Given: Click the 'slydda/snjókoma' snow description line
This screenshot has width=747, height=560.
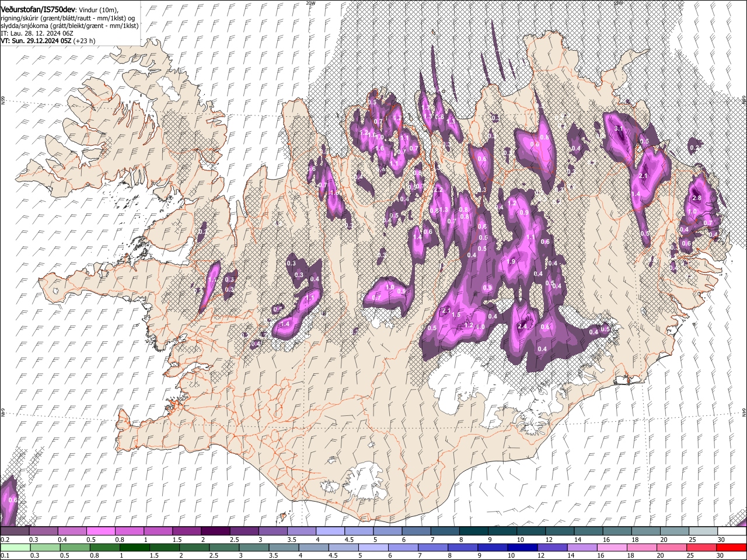Looking at the screenshot, I should coord(69,25).
